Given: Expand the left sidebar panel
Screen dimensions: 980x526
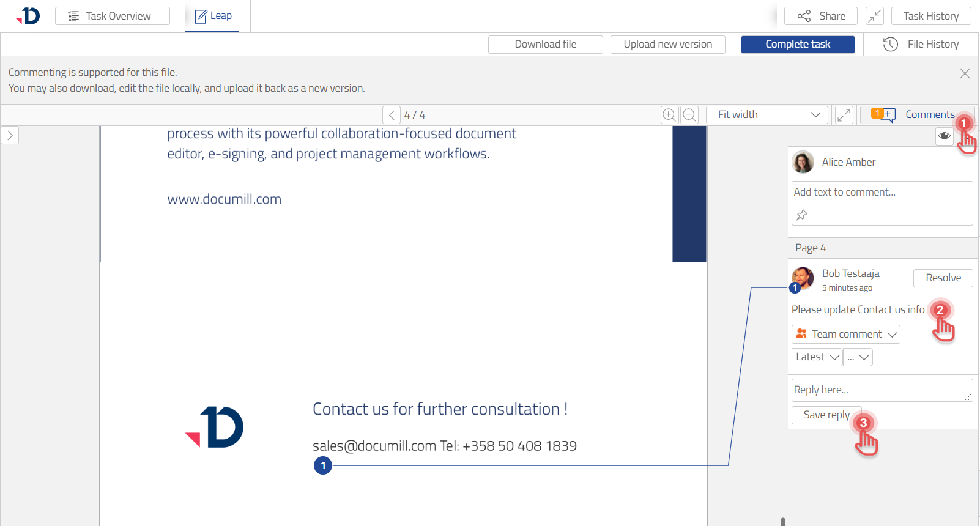Looking at the screenshot, I should coord(10,135).
